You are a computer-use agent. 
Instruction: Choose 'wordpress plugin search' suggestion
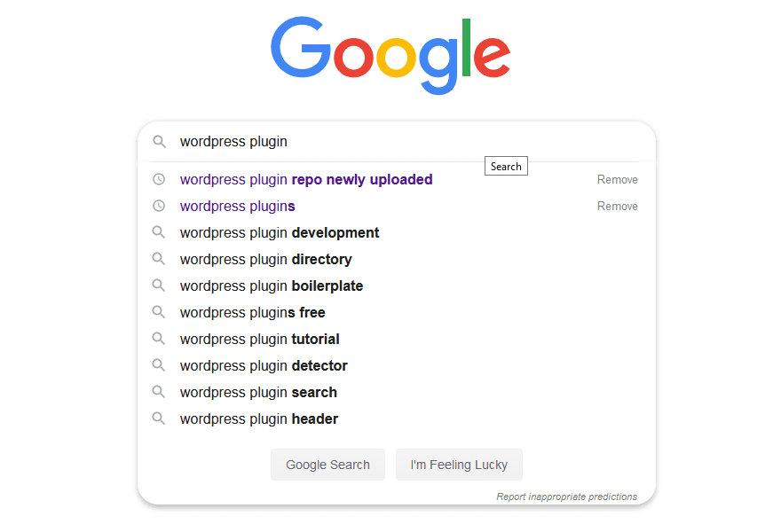click(258, 392)
